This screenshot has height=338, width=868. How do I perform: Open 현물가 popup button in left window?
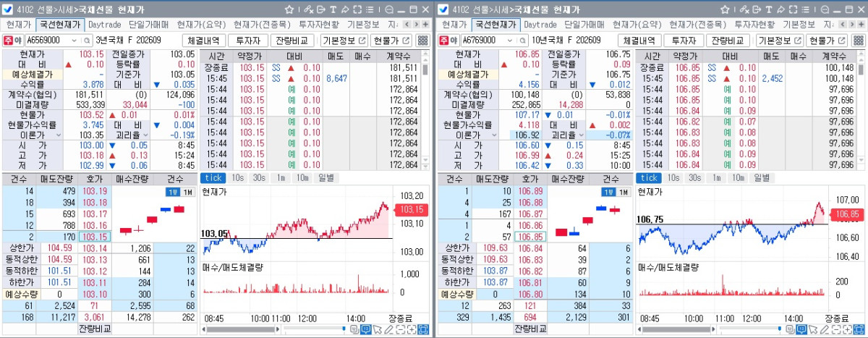pyautogui.click(x=391, y=41)
